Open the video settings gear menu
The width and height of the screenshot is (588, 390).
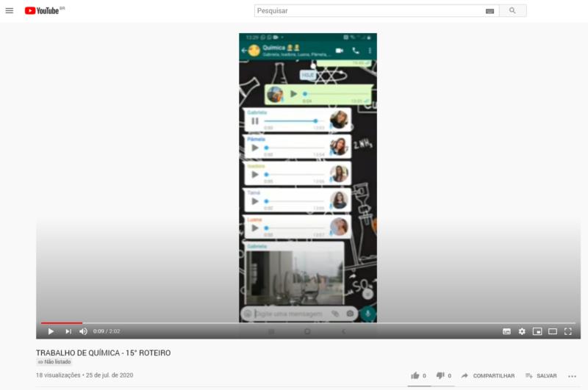(522, 331)
